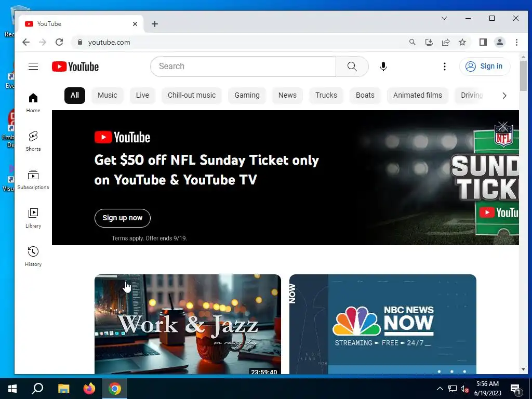
Task: Open the notification center icon
Action: (x=515, y=389)
